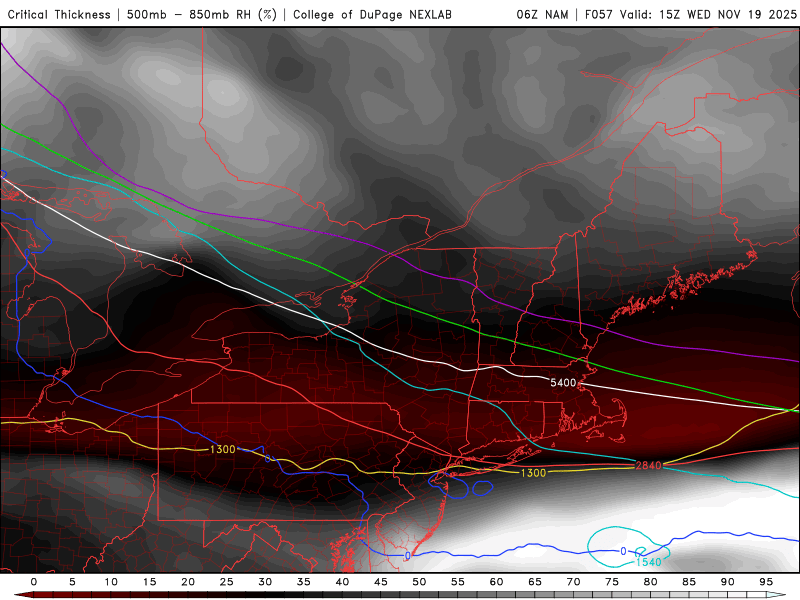800x600 pixels.
Task: Click the 60 value on the colorbar
Action: click(x=496, y=582)
